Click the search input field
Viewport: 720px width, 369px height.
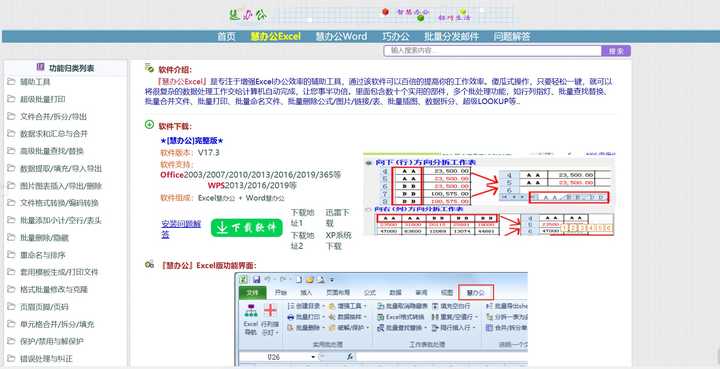493,51
